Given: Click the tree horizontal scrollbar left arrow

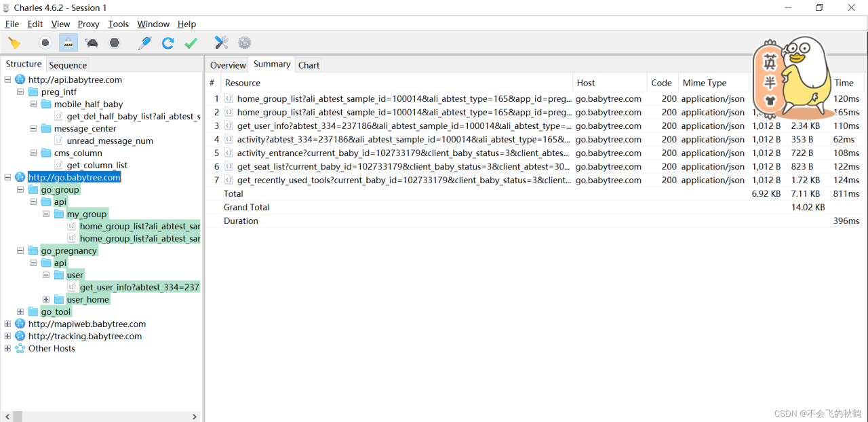Looking at the screenshot, I should coord(8,416).
